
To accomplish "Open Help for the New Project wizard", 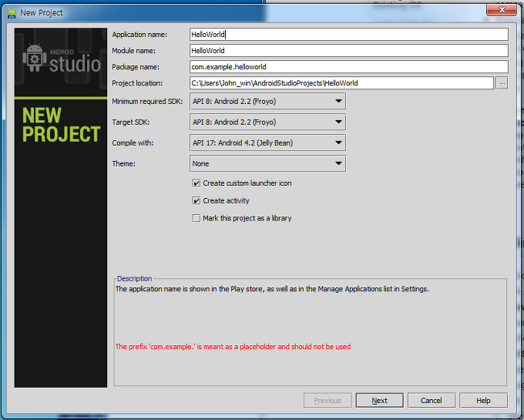I will point(484,400).
